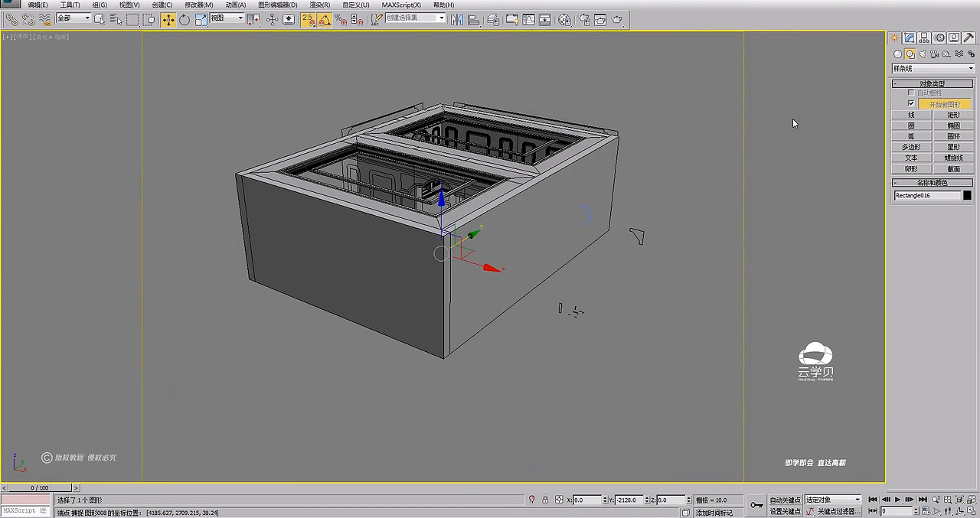
Task: Toggle the 2.5D Snaps button
Action: [x=308, y=19]
